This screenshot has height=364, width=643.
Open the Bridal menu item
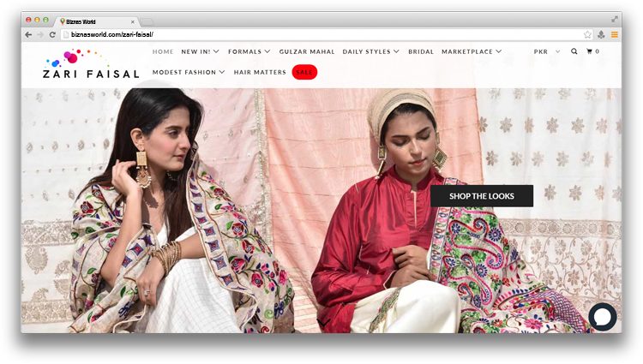pos(421,51)
